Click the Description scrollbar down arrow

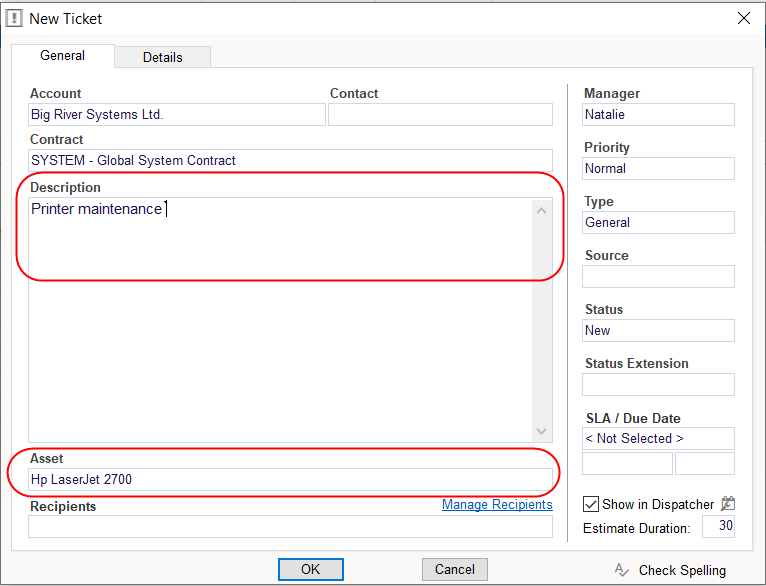pyautogui.click(x=542, y=431)
